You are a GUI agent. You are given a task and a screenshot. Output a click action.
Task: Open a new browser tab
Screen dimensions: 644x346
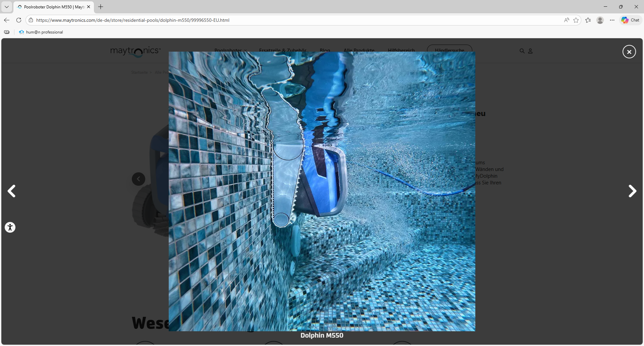tap(101, 7)
